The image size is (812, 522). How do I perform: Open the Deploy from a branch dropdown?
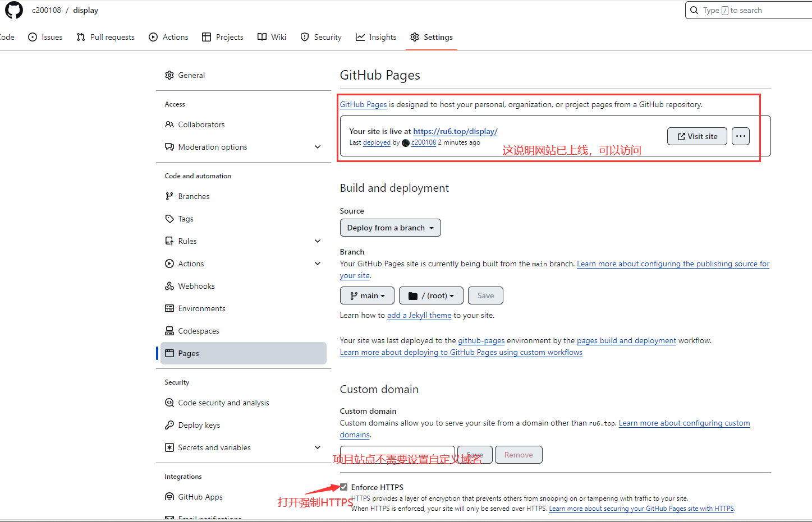[x=390, y=228]
